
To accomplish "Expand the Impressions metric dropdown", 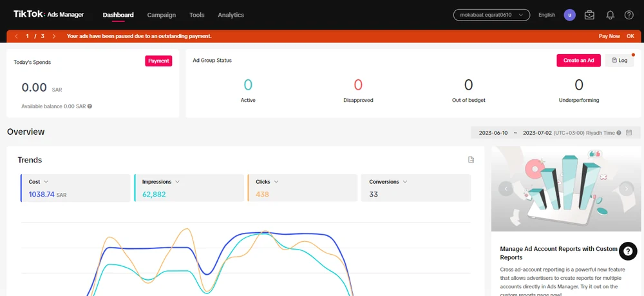I will click(178, 182).
